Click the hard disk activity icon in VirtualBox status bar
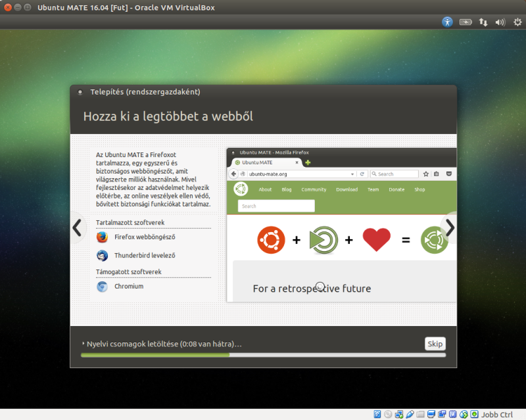 tap(377, 414)
